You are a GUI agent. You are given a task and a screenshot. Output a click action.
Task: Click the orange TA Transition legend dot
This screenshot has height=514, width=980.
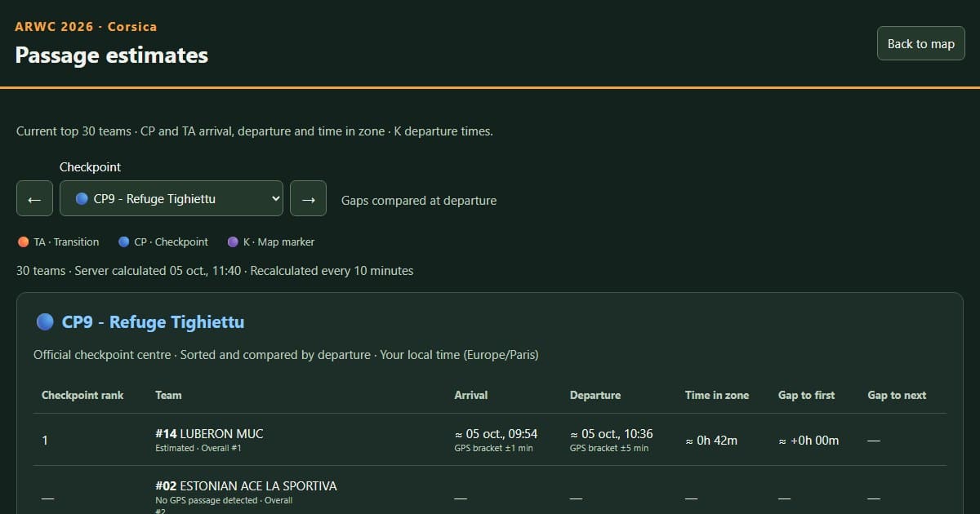[x=23, y=242]
